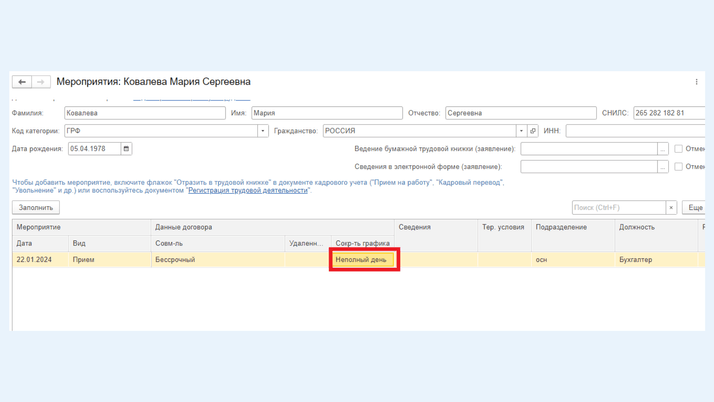Click the back arrow navigation button

click(x=22, y=82)
